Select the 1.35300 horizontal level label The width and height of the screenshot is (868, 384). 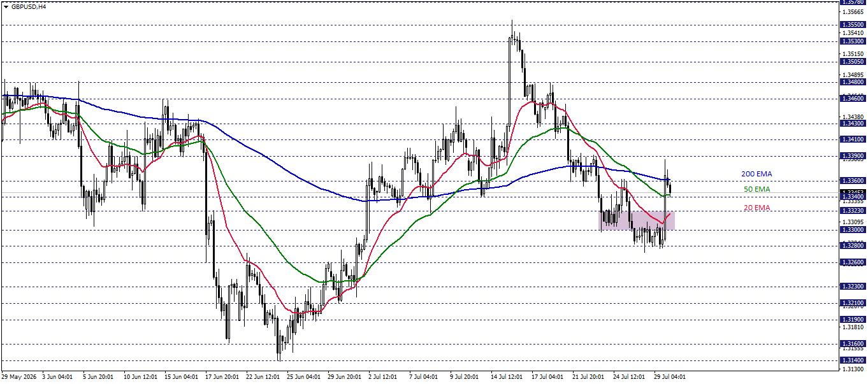point(853,41)
